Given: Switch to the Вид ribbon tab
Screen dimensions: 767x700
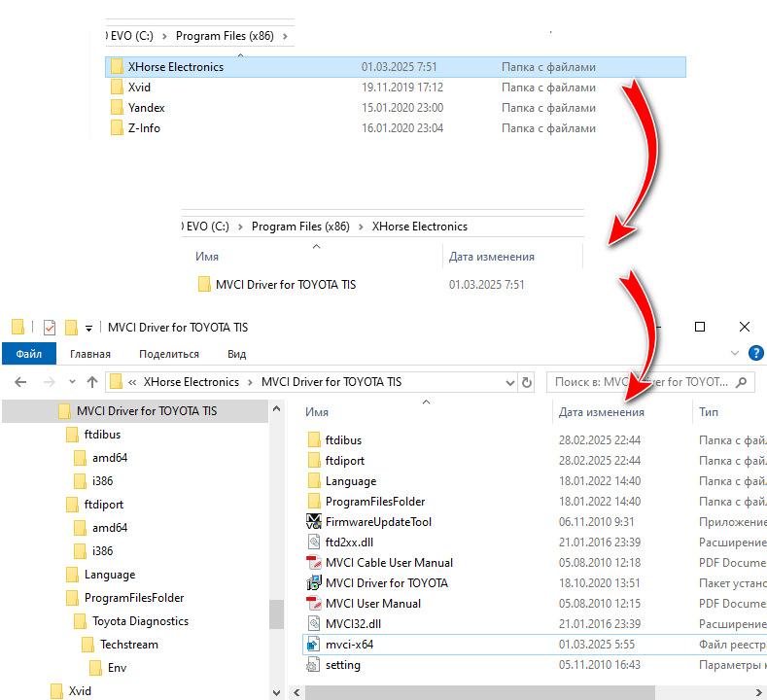Looking at the screenshot, I should tap(237, 354).
